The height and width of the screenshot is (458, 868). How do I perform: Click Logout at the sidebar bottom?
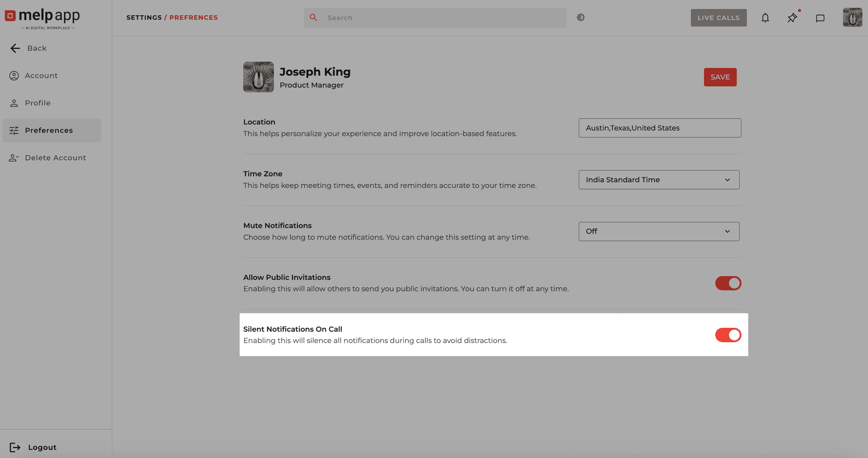tap(42, 447)
